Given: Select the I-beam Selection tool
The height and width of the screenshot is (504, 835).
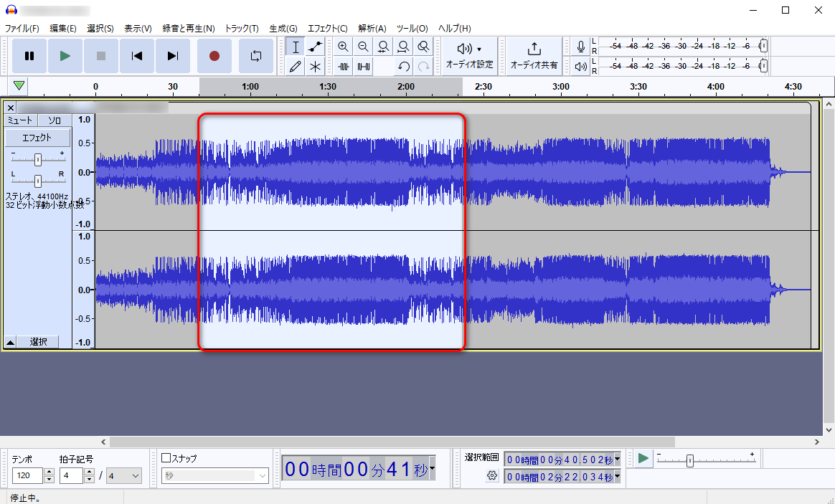Looking at the screenshot, I should pyautogui.click(x=296, y=47).
